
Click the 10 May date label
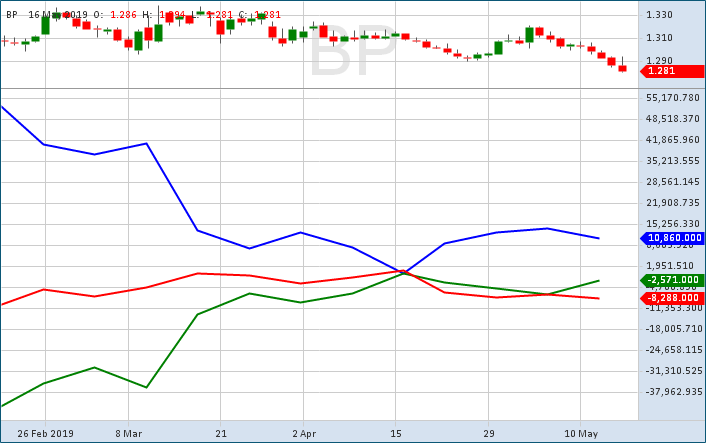(581, 434)
